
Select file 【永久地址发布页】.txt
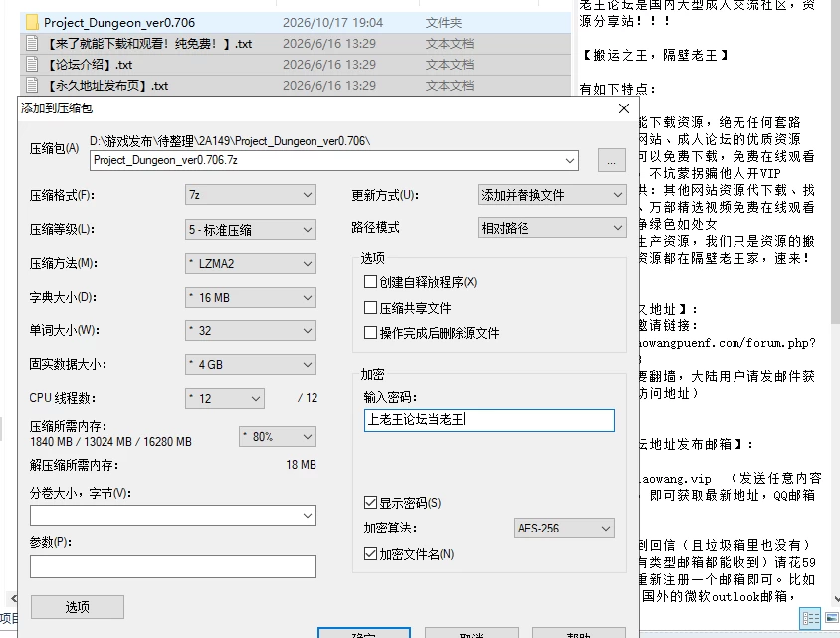tap(296, 86)
